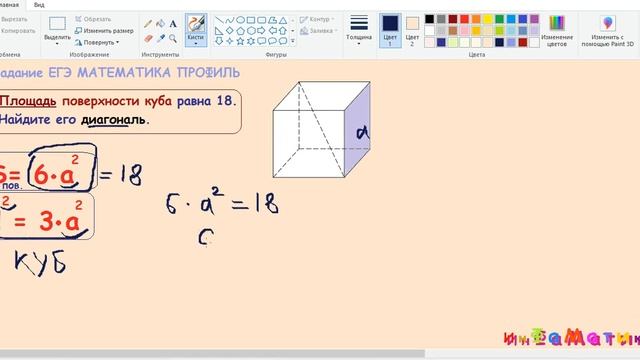Choose the Right arrow shape
Image resolution: width=640 pixels, height=360 pixels.
(262, 31)
